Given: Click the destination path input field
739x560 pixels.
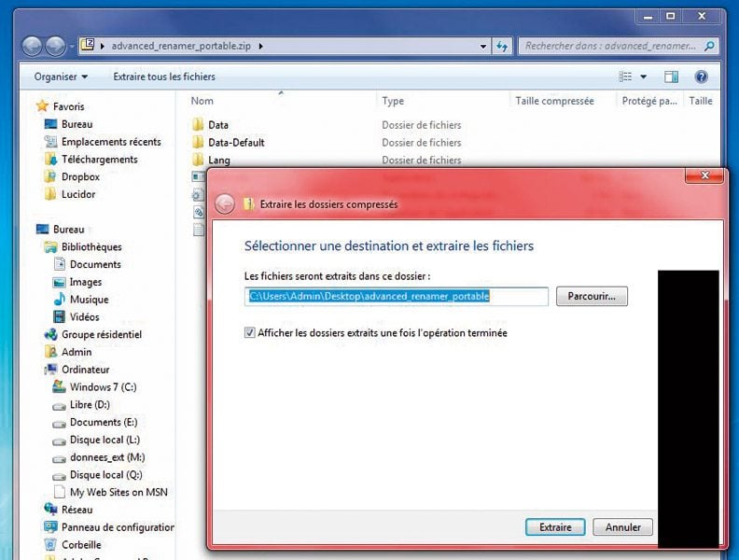Looking at the screenshot, I should (396, 297).
